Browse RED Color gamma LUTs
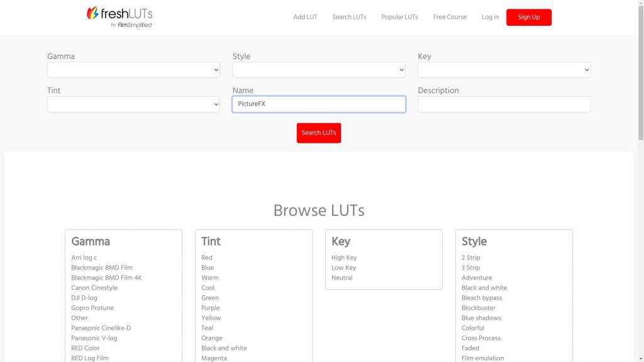 (x=86, y=348)
